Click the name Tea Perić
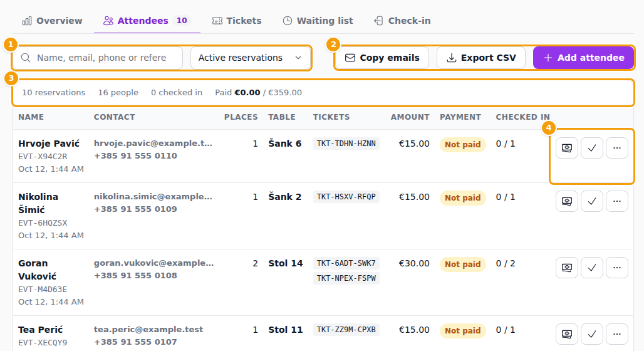The width and height of the screenshot is (644, 351). coord(41,330)
